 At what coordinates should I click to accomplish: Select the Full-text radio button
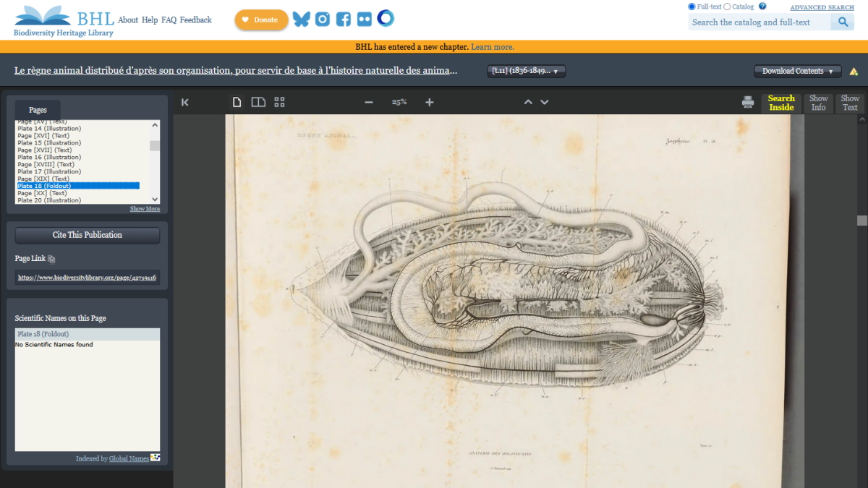(692, 7)
